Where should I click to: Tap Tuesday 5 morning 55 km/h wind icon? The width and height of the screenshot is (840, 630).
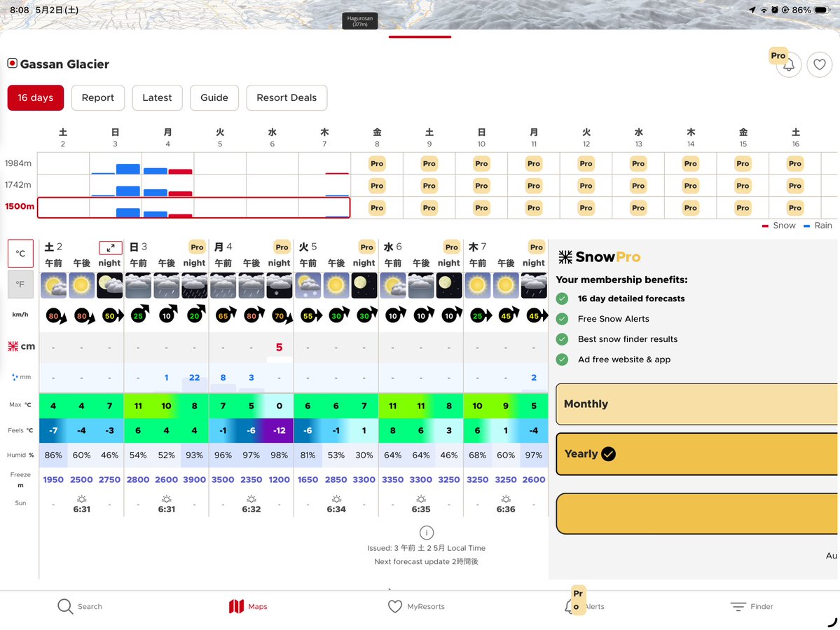pyautogui.click(x=310, y=316)
